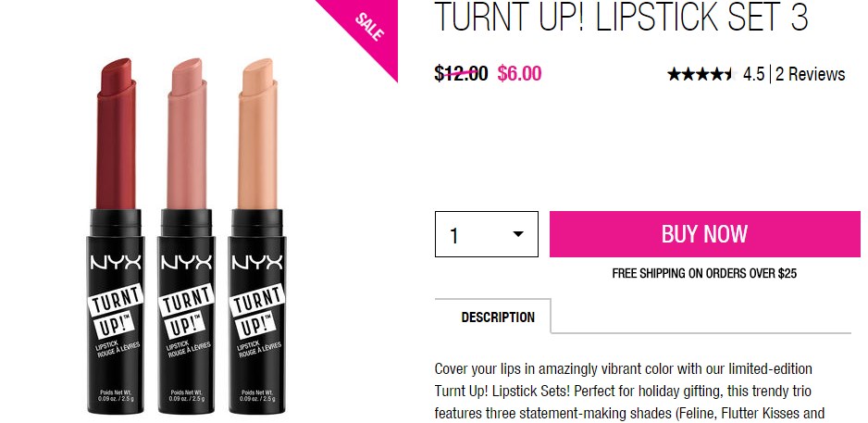
Task: Click the NYX logo on third tube
Action: tap(257, 263)
